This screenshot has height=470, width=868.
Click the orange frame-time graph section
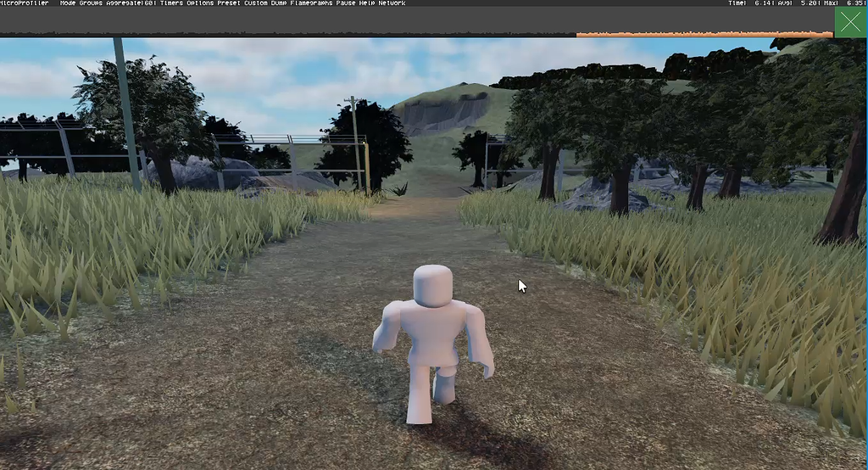coord(704,35)
